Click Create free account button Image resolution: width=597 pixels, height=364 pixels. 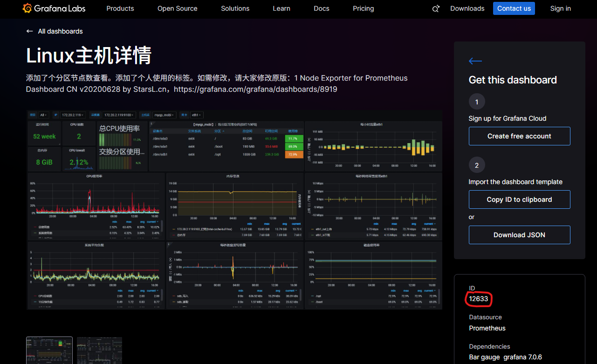pyautogui.click(x=519, y=136)
